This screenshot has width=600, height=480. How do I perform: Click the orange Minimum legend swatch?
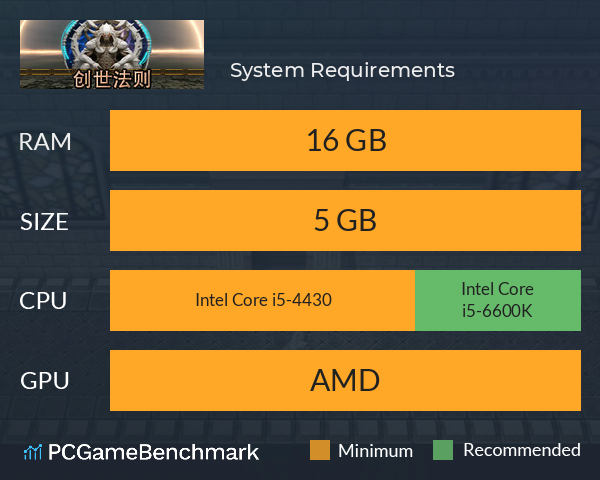[x=320, y=450]
